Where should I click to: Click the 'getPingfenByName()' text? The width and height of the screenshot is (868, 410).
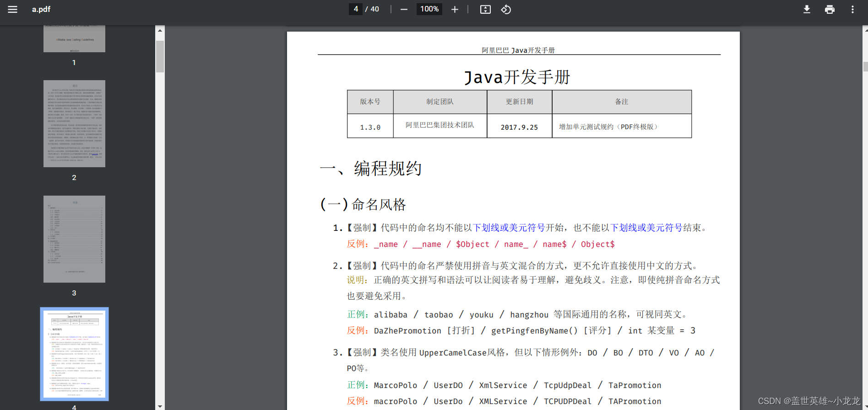(534, 331)
